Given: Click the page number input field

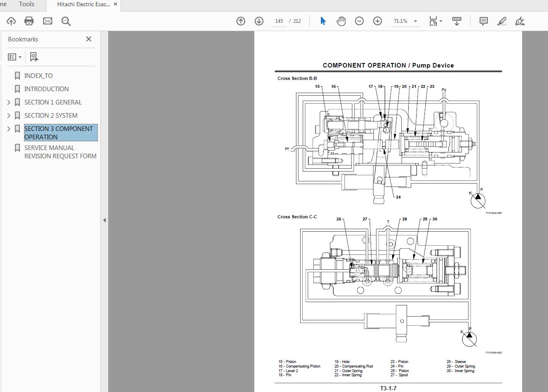Looking at the screenshot, I should tap(279, 21).
